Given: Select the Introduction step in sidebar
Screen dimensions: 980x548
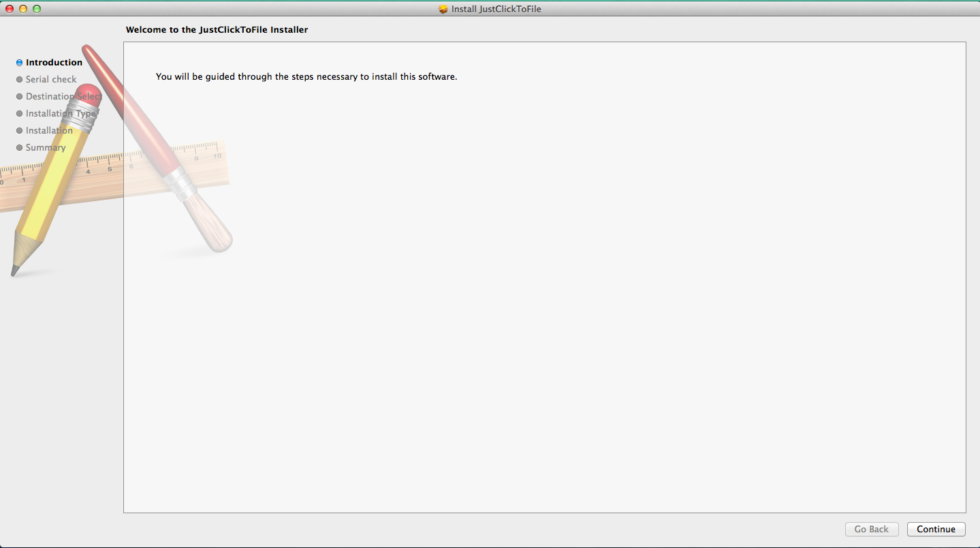Looking at the screenshot, I should pyautogui.click(x=54, y=62).
